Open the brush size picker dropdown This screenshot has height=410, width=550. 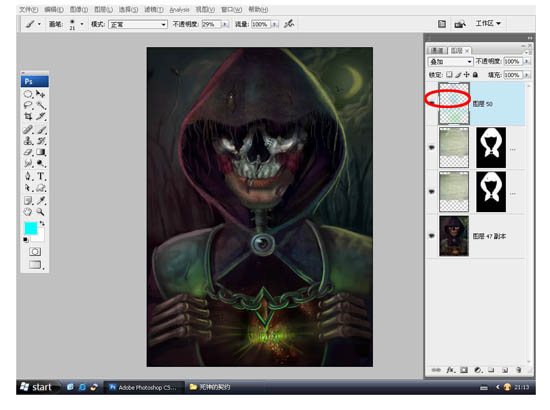(x=82, y=24)
